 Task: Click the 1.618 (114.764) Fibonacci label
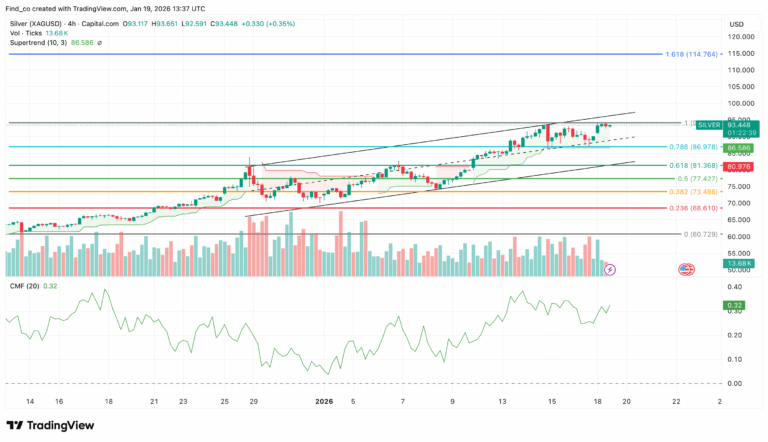pos(691,54)
